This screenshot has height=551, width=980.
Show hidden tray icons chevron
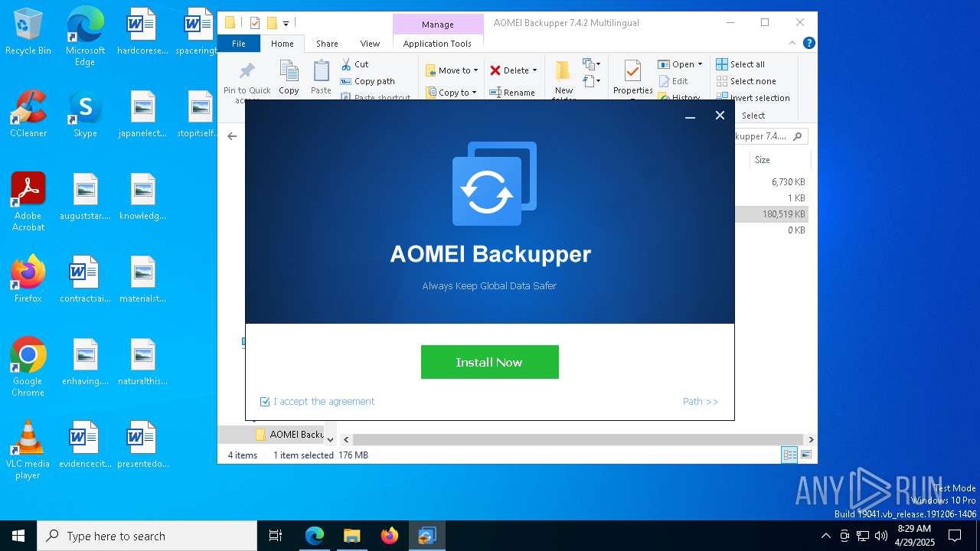[825, 536]
